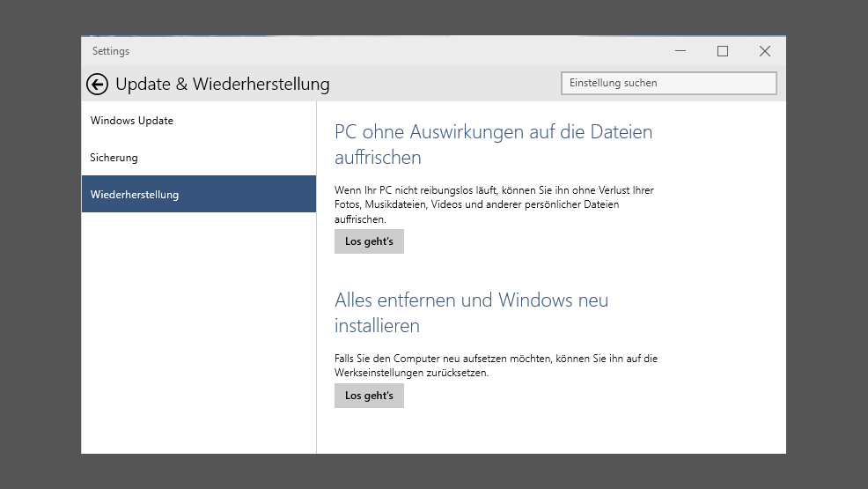Click the Settings window title text
Image resolution: width=868 pixels, height=489 pixels.
111,51
